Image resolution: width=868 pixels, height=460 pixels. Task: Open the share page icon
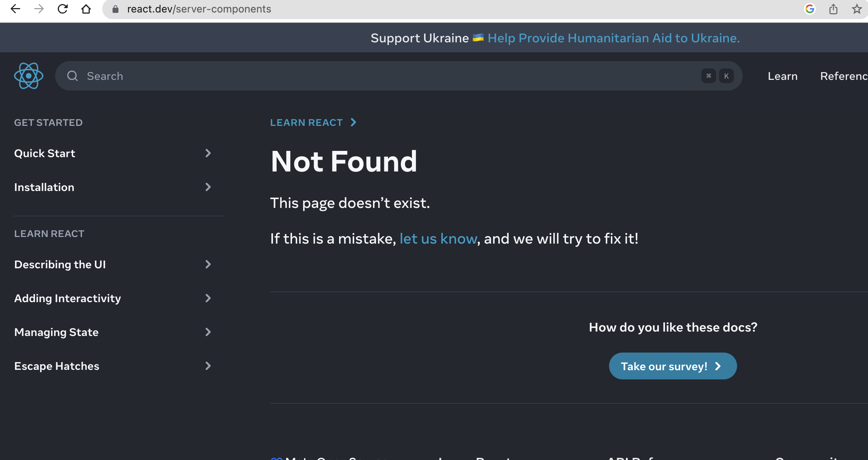click(833, 9)
